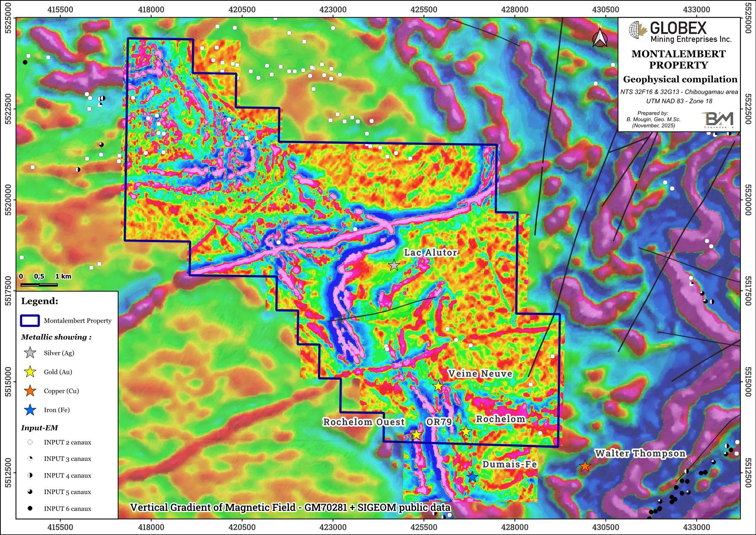The width and height of the screenshot is (756, 535).
Task: Click the MONTALEMBERT PROPERTY title
Action: pos(679,60)
